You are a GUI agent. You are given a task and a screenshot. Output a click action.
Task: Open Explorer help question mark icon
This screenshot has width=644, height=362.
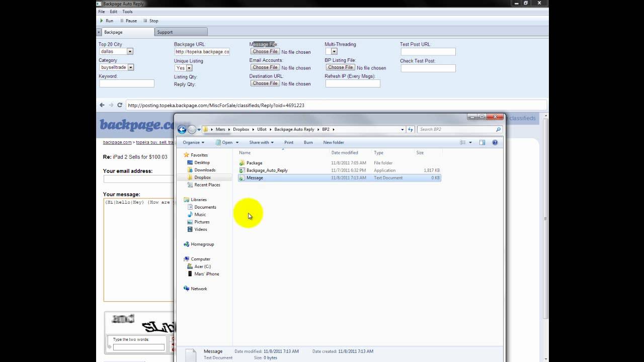pyautogui.click(x=495, y=142)
